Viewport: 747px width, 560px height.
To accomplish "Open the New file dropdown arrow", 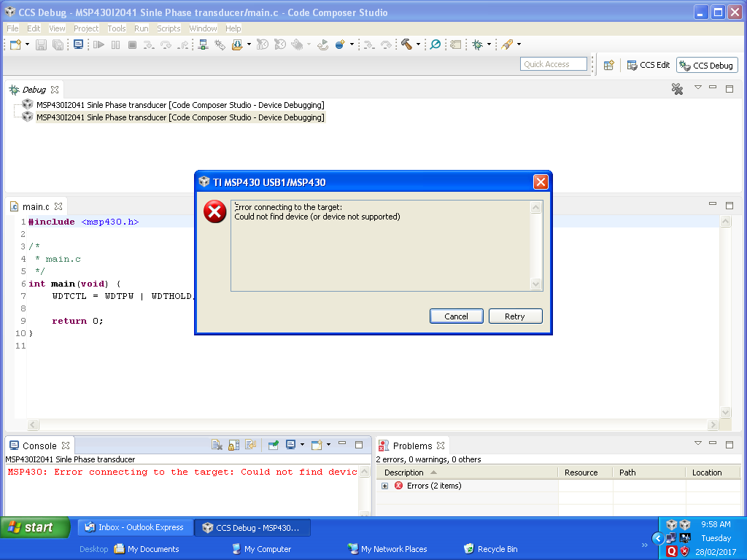I will point(27,44).
